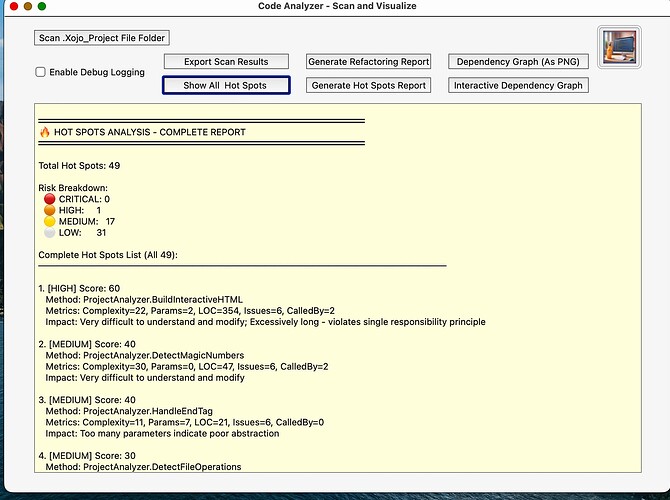Click the yellow MEDIUM risk circle
Image resolution: width=670 pixels, height=500 pixels.
50,221
